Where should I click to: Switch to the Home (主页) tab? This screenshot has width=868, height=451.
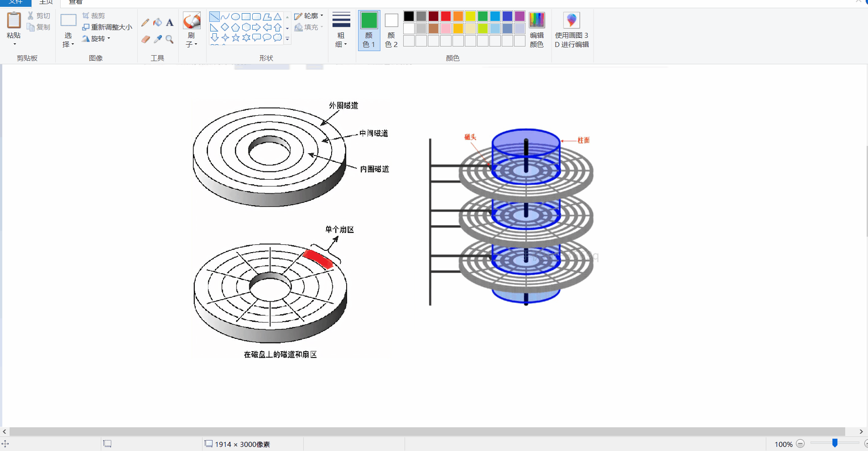pyautogui.click(x=46, y=2)
